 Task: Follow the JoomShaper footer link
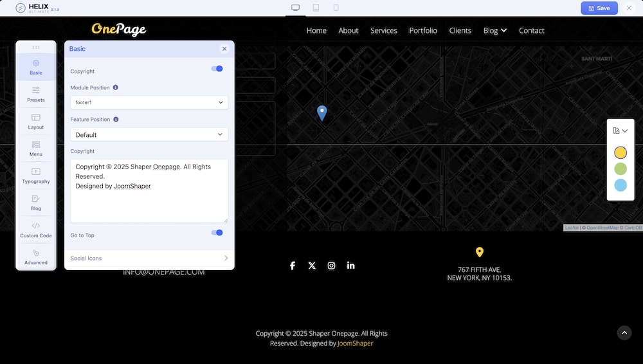[x=355, y=343]
